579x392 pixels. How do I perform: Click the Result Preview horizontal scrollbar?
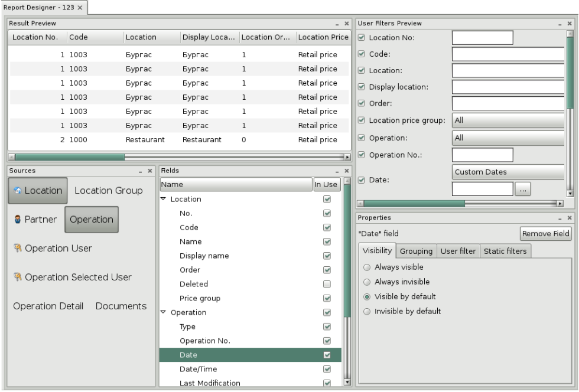click(179, 157)
